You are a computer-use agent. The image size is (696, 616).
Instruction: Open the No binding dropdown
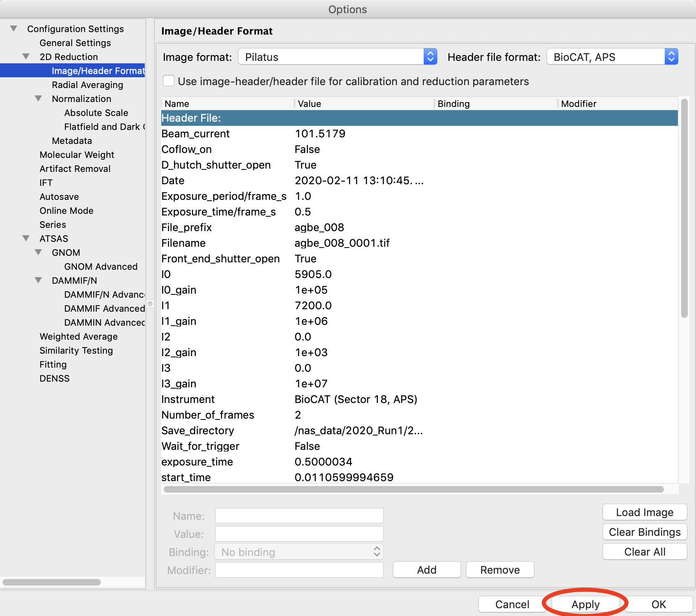299,552
